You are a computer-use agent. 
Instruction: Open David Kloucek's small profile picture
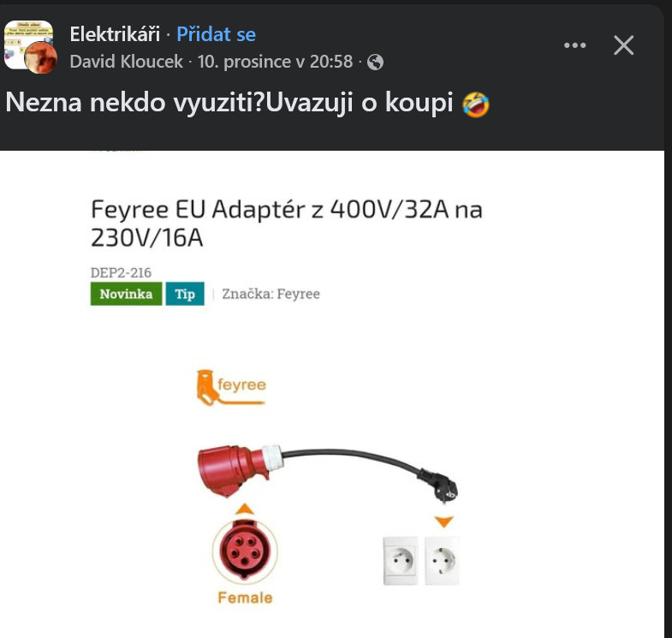[x=41, y=58]
